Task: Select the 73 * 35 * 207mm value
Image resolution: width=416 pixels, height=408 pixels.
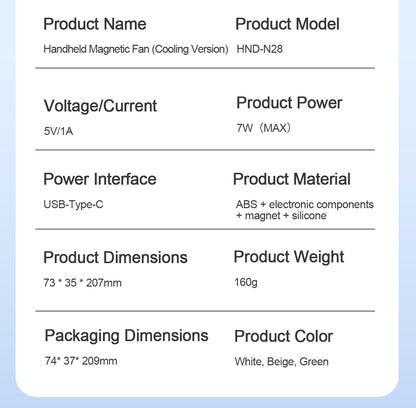Action: pyautogui.click(x=82, y=283)
